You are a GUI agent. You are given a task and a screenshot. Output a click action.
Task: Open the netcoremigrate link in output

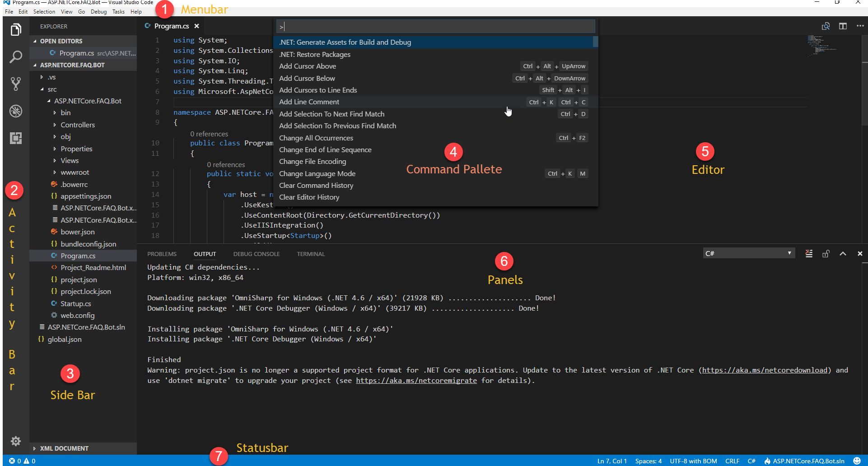[416, 381]
